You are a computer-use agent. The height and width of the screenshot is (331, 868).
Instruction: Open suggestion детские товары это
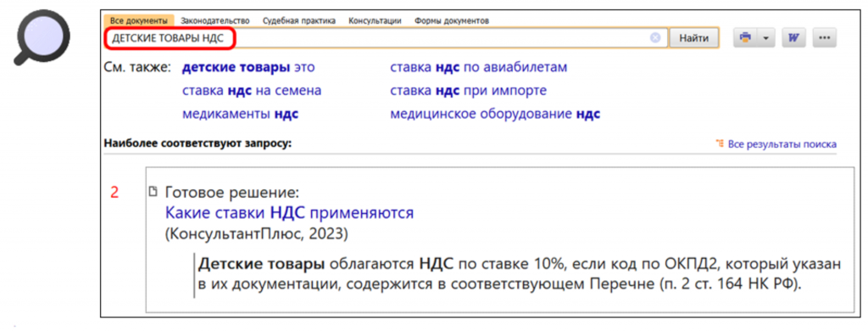(x=248, y=68)
